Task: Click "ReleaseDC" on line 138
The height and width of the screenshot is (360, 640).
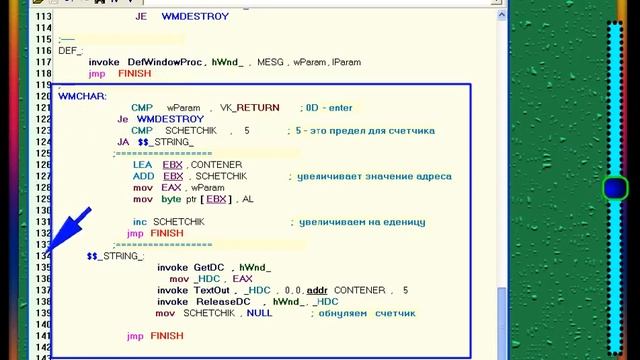Action: 223,302
